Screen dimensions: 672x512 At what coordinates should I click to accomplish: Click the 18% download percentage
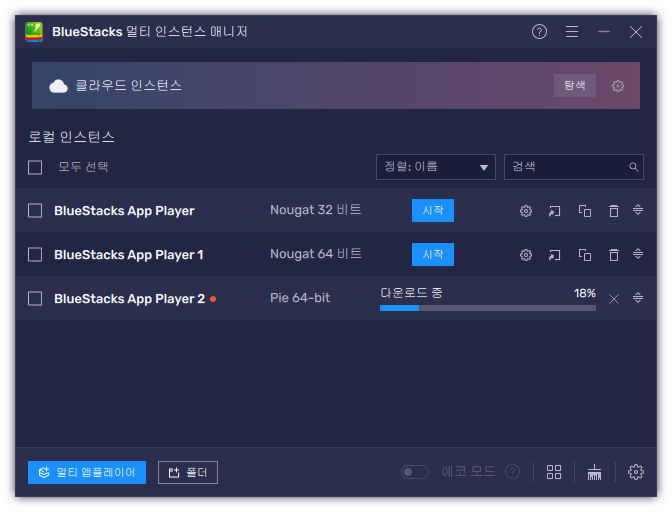(585, 293)
